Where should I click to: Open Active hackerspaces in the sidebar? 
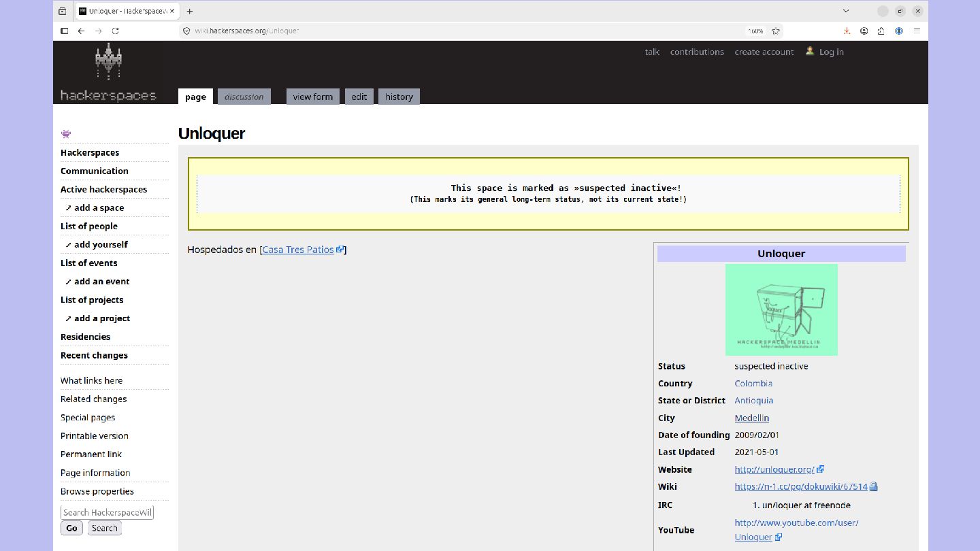[x=103, y=190]
